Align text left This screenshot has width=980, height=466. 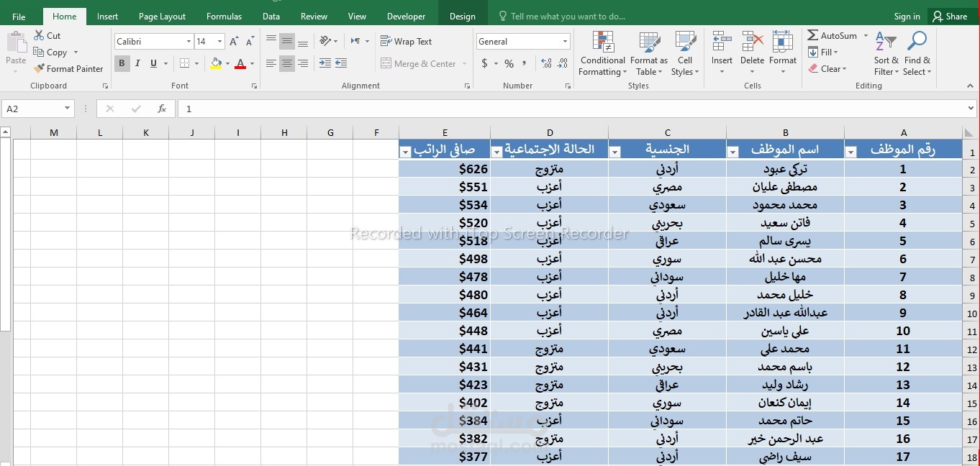pos(271,63)
